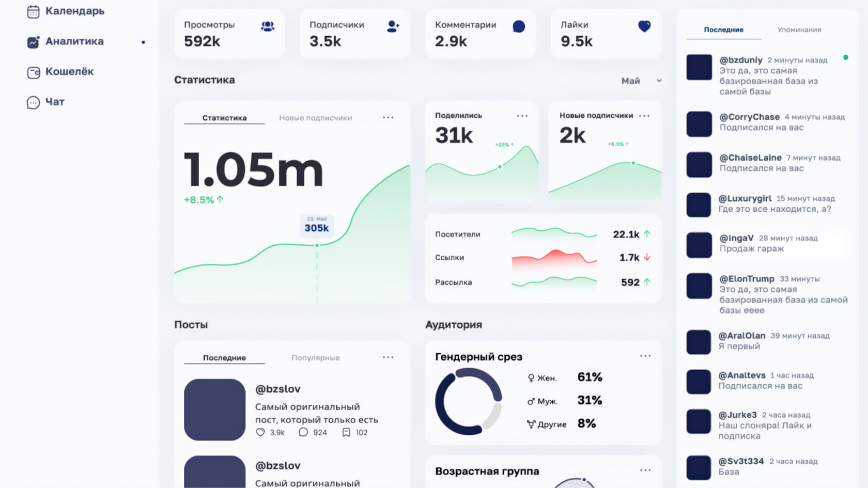Click @CorryChase's avatar
Viewport: 868px width, 488px height.
coord(699,124)
